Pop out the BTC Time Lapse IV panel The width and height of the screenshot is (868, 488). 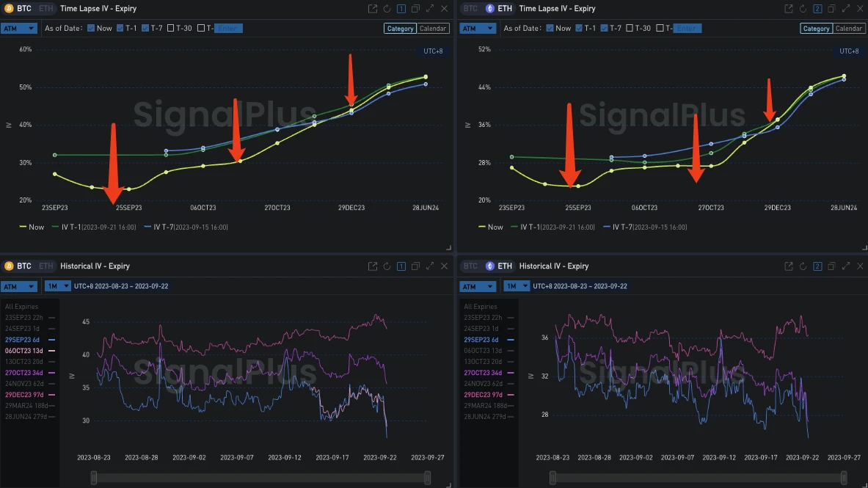(373, 9)
